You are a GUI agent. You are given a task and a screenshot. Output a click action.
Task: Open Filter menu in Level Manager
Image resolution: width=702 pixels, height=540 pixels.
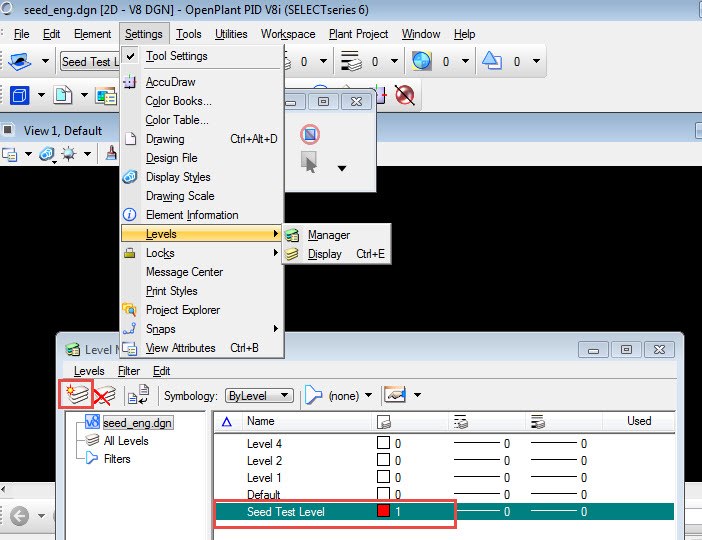[x=129, y=371]
